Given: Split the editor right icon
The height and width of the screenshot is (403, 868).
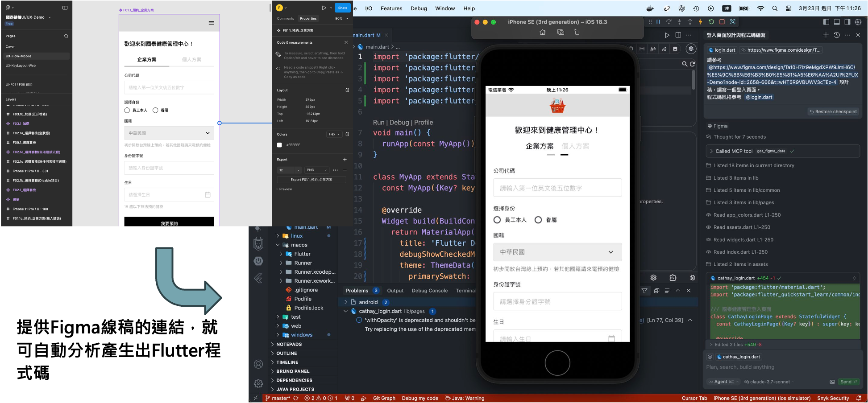Looking at the screenshot, I should (678, 35).
